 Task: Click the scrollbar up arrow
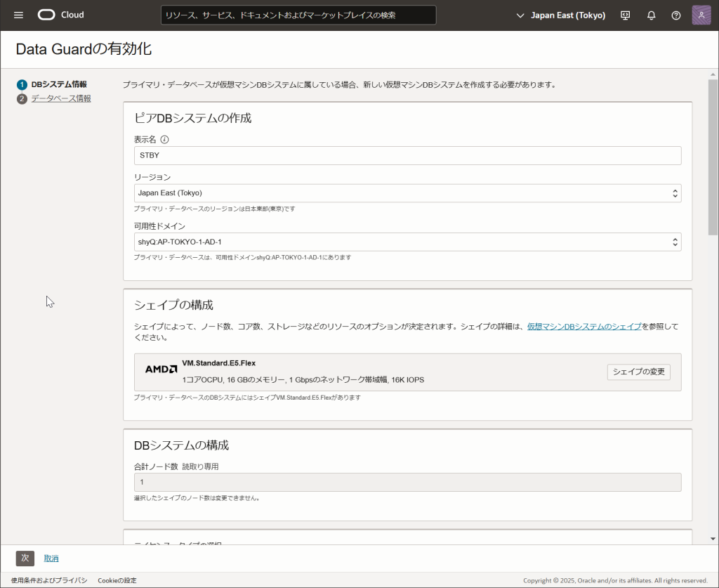click(x=713, y=74)
